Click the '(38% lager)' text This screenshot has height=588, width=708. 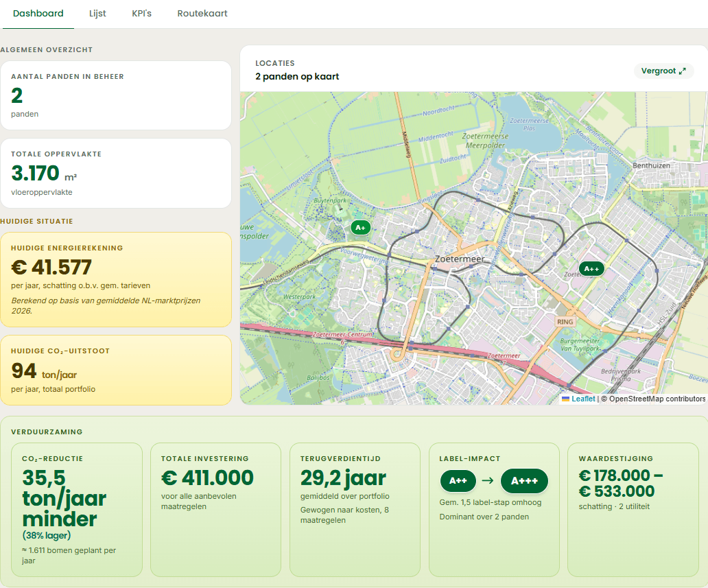click(x=47, y=536)
